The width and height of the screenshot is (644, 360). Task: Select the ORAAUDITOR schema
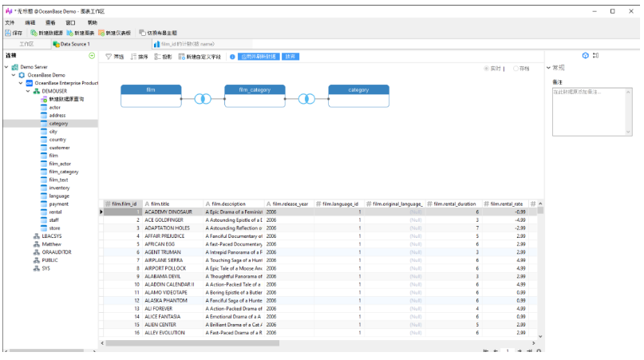(x=57, y=252)
